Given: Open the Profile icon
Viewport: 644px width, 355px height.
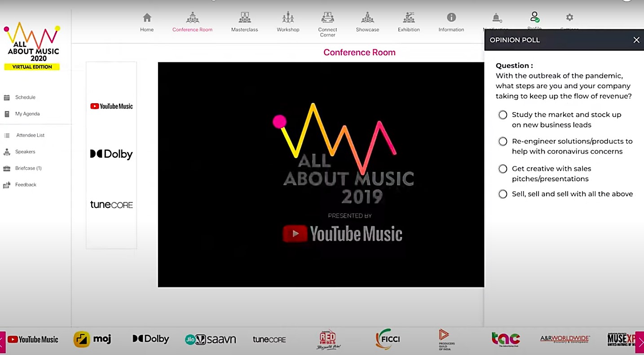Looking at the screenshot, I should pyautogui.click(x=534, y=18).
